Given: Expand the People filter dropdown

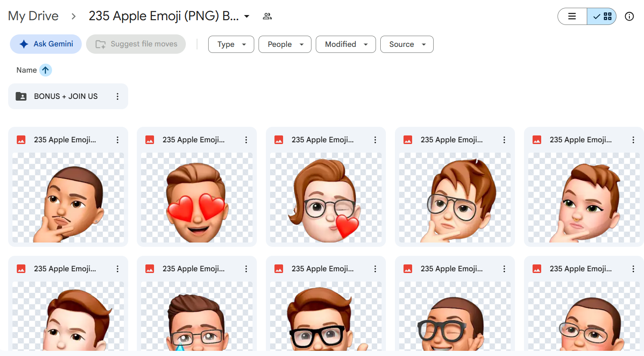Looking at the screenshot, I should 285,44.
